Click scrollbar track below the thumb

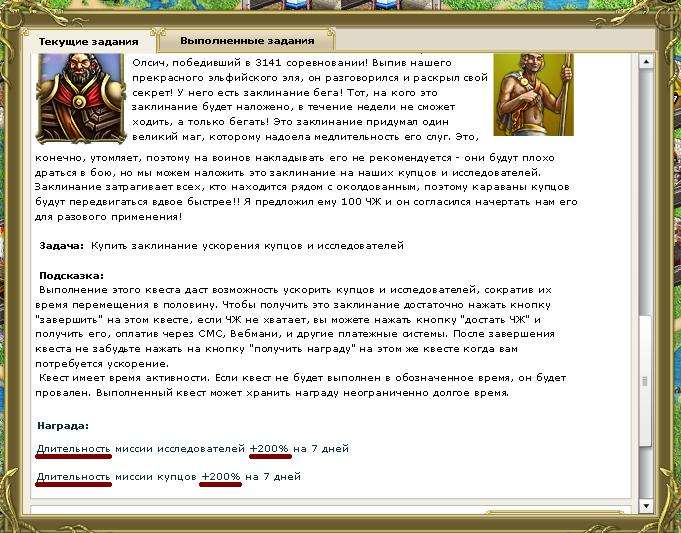(645, 470)
